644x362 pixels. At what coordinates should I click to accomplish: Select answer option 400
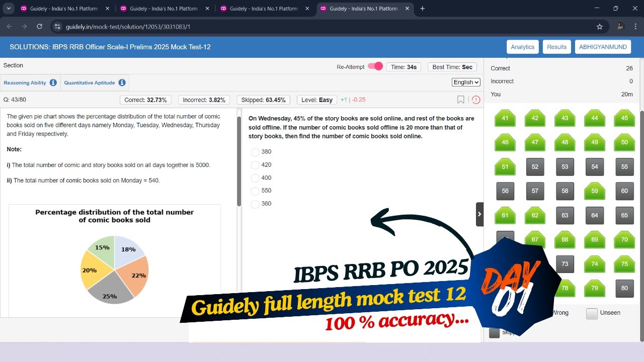coord(255,178)
